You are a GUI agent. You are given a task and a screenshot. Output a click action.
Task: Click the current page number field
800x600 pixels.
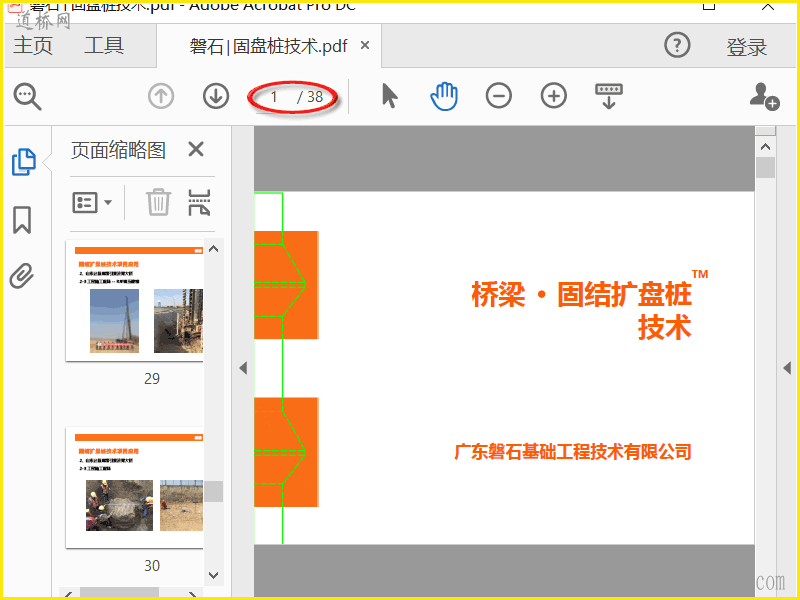tap(274, 96)
